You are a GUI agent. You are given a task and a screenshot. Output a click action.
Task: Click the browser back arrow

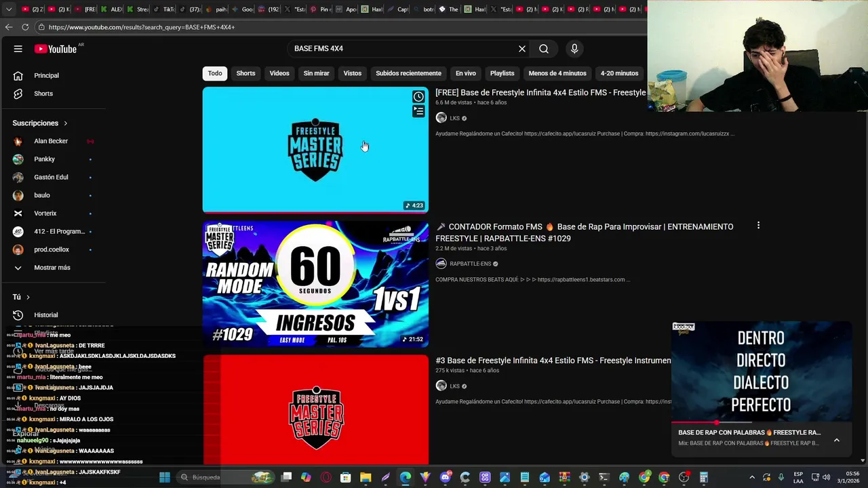[x=9, y=27]
